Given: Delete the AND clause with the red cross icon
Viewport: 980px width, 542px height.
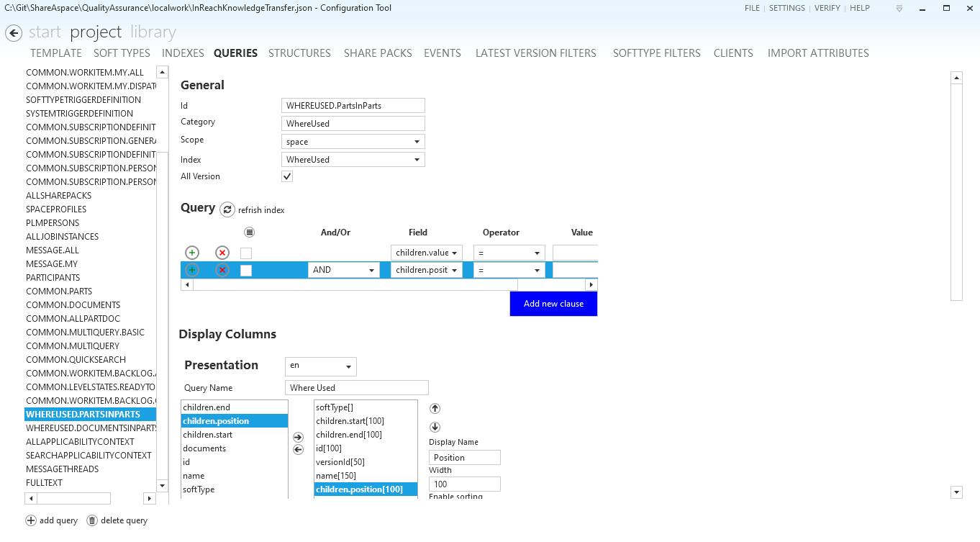Looking at the screenshot, I should pos(222,269).
